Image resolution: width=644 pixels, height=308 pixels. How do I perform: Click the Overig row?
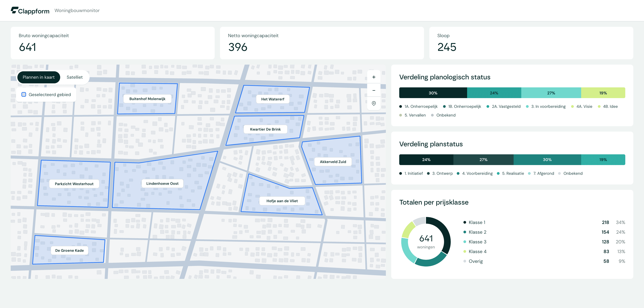544,261
